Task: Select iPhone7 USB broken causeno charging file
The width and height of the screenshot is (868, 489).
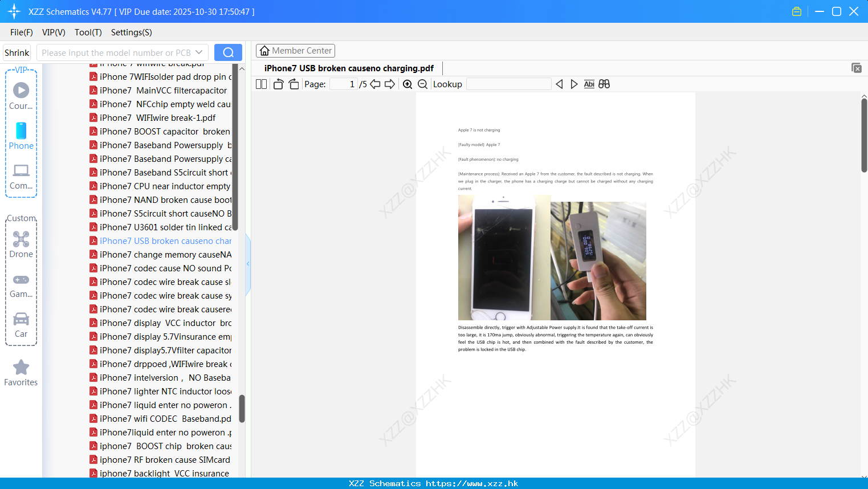Action: pos(160,241)
